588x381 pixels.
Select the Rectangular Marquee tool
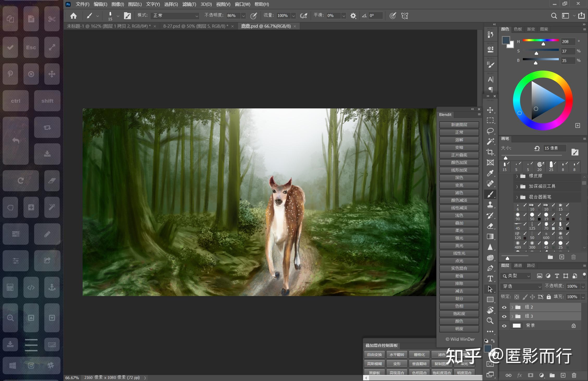click(490, 120)
